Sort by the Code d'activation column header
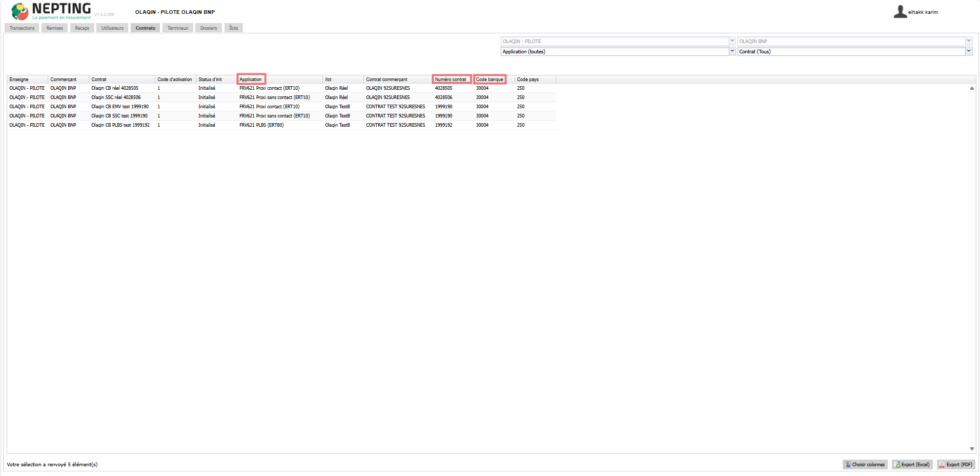Screen dimensions: 980x476 pyautogui.click(x=176, y=80)
